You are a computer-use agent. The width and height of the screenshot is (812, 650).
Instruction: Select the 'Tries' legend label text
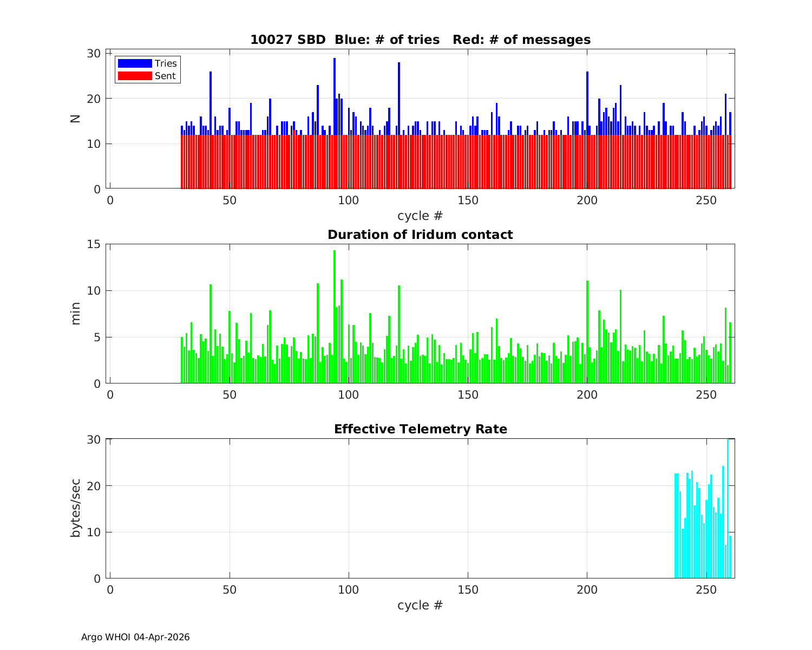(166, 63)
